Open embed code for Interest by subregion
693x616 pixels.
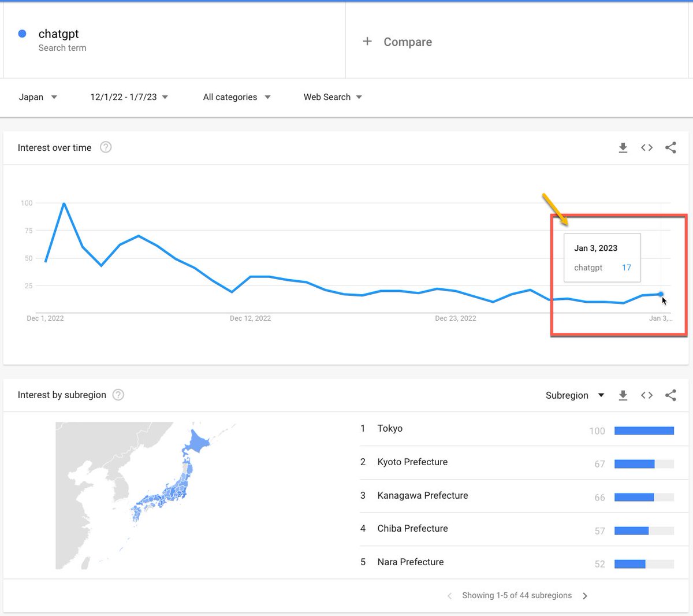click(647, 395)
